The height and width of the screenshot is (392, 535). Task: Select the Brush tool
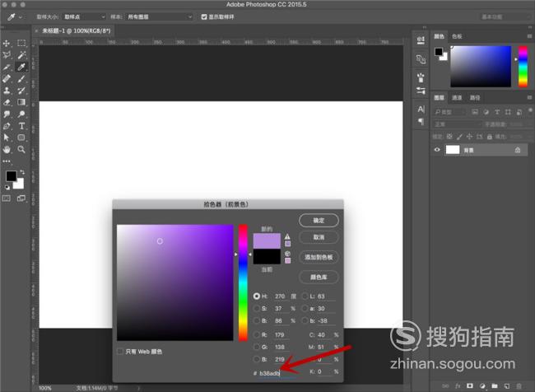[21, 79]
